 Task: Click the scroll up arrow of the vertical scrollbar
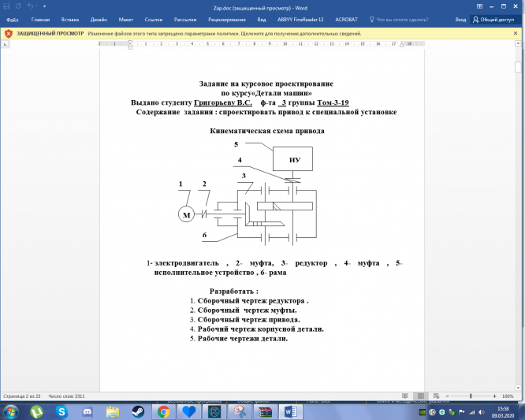coord(518,44)
